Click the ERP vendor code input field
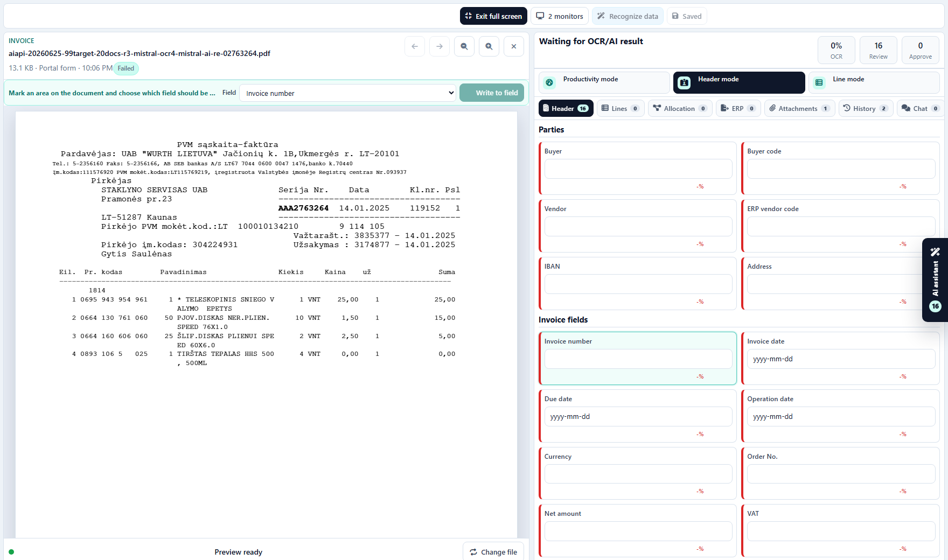The height and width of the screenshot is (560, 948). (841, 227)
